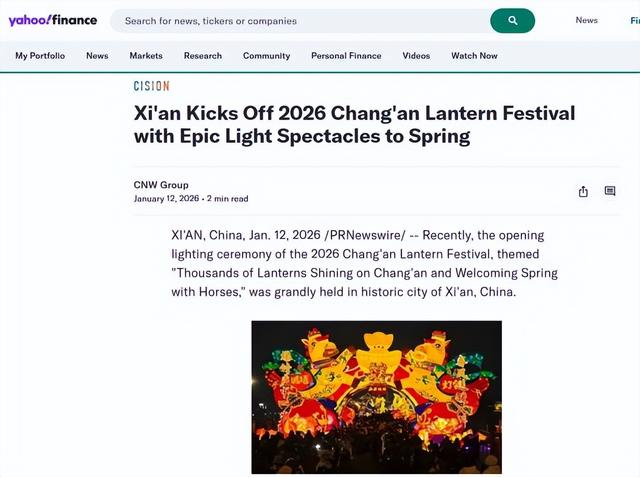The height and width of the screenshot is (477, 640).
Task: Click the partially visible Finance link
Action: (633, 20)
